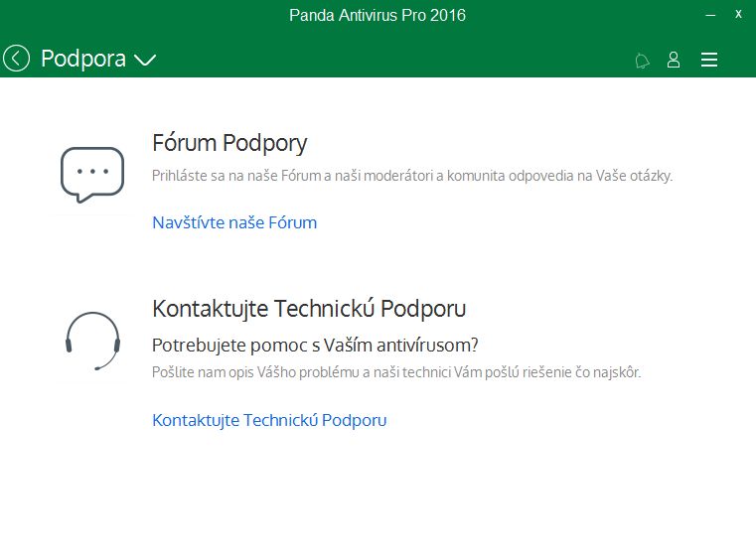This screenshot has height=559, width=756.
Task: Open the Kontaktujte Technickú Podporu link
Action: point(269,420)
